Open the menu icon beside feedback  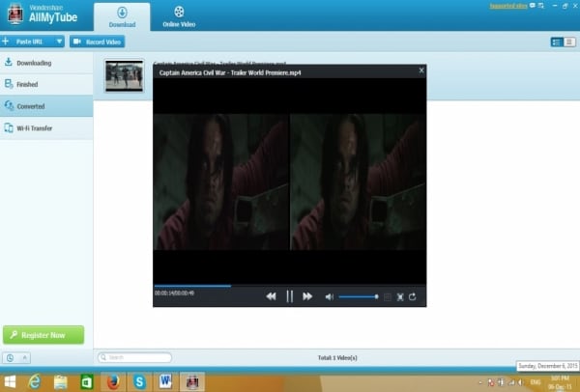pos(541,6)
